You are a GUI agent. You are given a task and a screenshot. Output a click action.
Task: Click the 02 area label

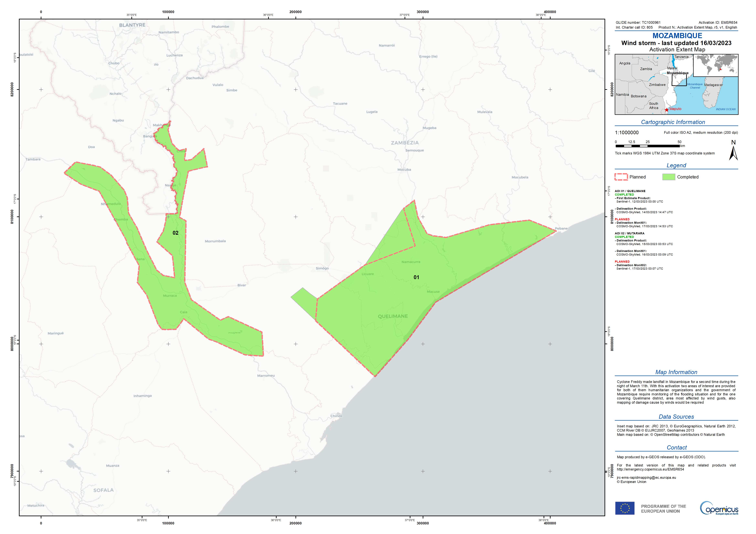point(176,233)
